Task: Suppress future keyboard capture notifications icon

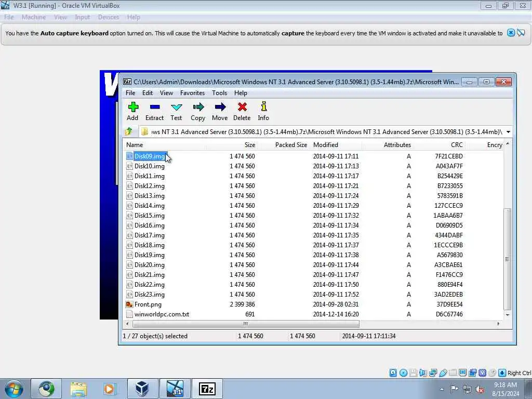Action: click(x=521, y=33)
